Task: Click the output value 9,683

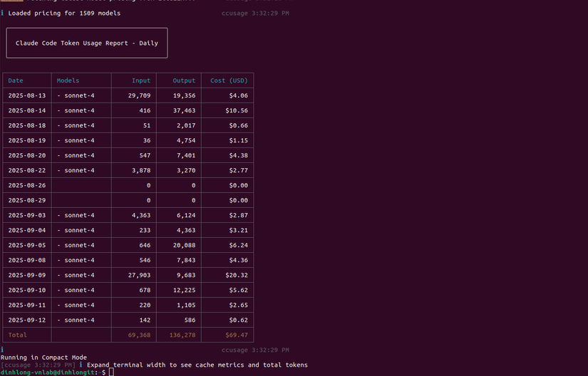Action: tap(186, 276)
